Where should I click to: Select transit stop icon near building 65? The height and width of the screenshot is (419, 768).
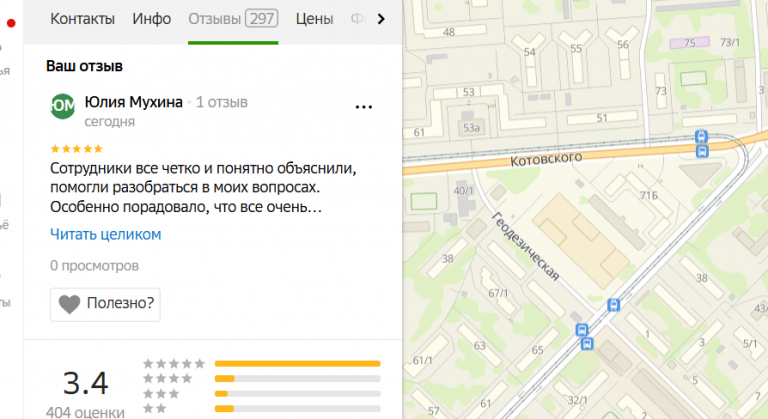pyautogui.click(x=581, y=329)
